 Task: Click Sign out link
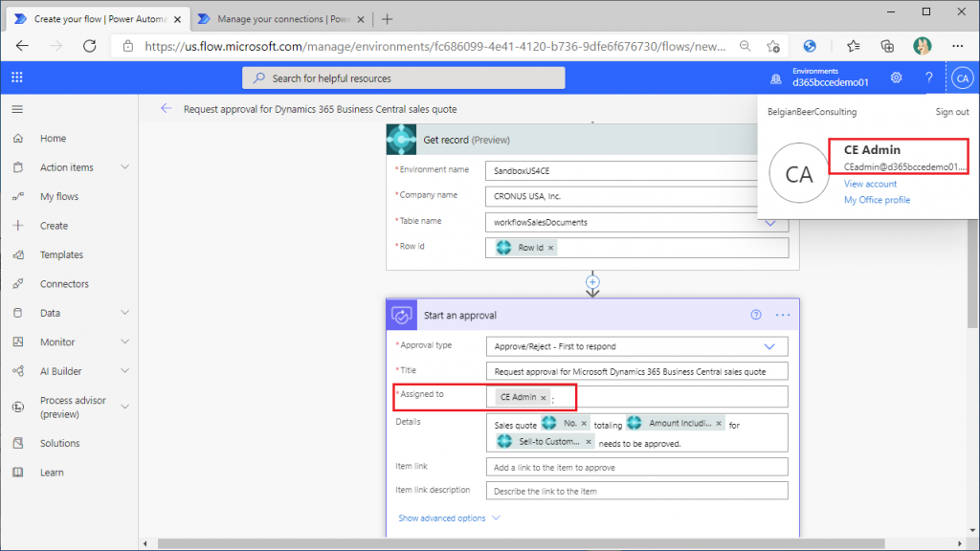(952, 112)
